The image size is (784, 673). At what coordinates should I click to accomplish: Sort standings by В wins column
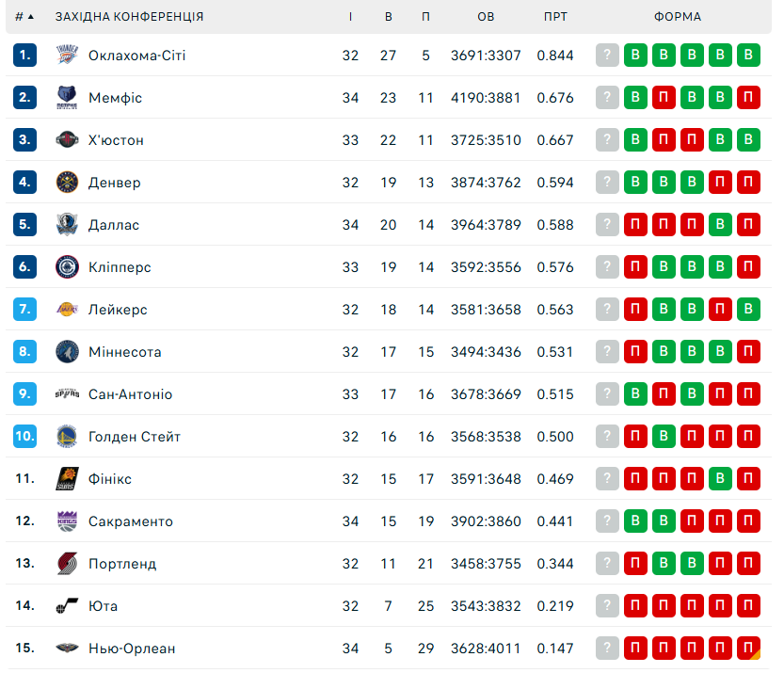389,17
